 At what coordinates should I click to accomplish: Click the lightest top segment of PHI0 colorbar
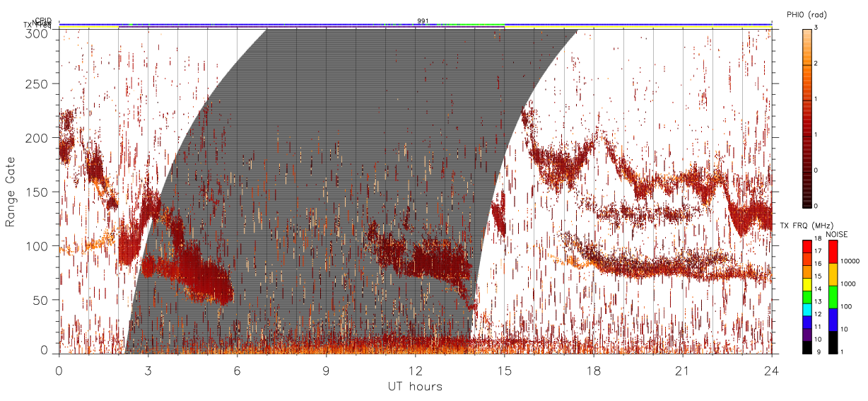(x=807, y=47)
